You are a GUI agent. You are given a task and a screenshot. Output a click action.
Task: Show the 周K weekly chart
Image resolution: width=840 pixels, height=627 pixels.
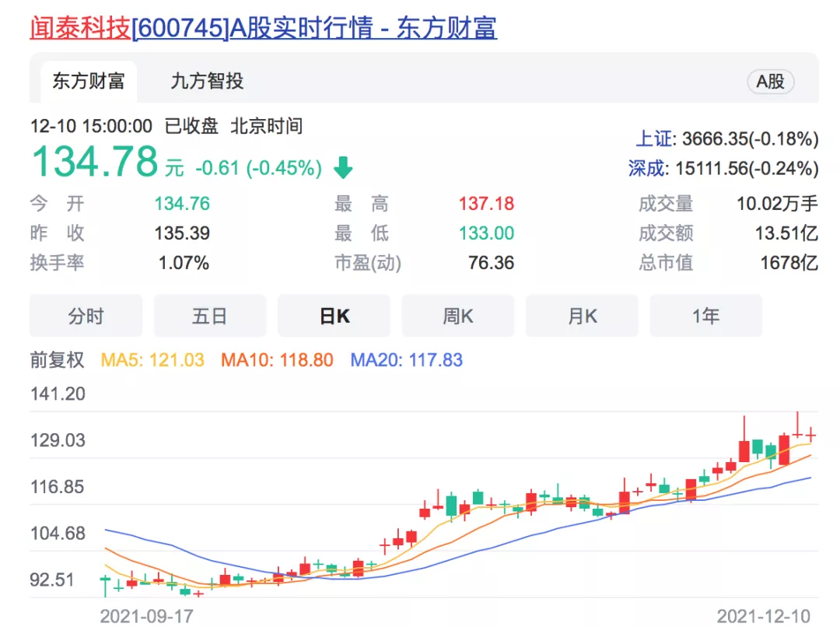457,316
